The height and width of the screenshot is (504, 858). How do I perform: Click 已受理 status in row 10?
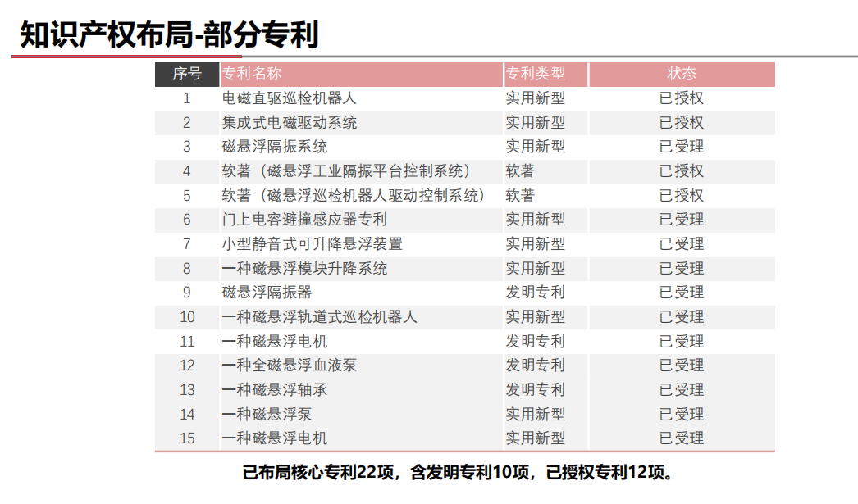[682, 317]
